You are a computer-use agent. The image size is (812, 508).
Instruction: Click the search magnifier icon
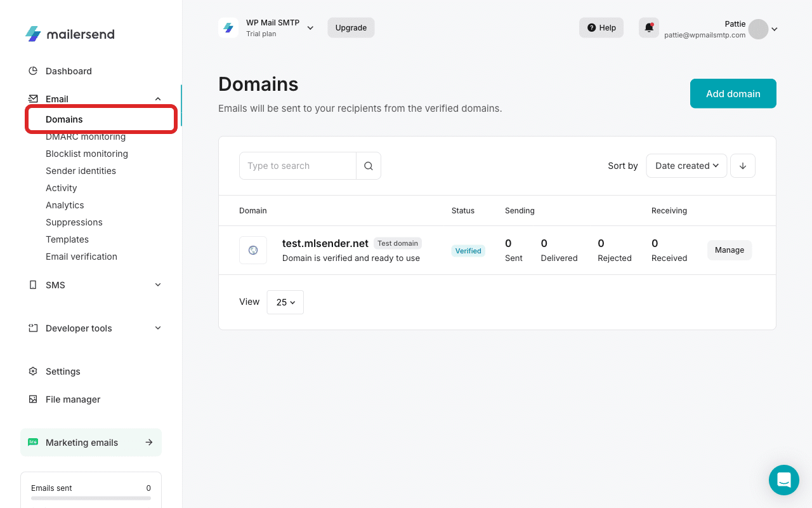click(369, 165)
